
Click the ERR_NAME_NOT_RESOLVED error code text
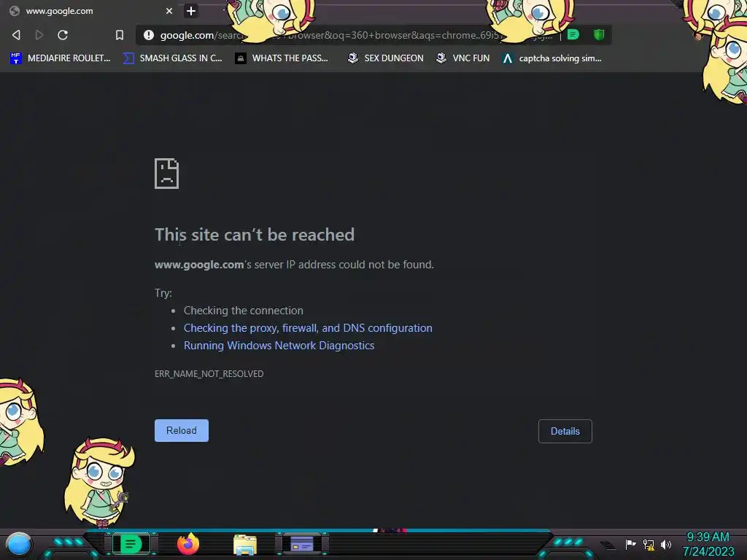(209, 374)
